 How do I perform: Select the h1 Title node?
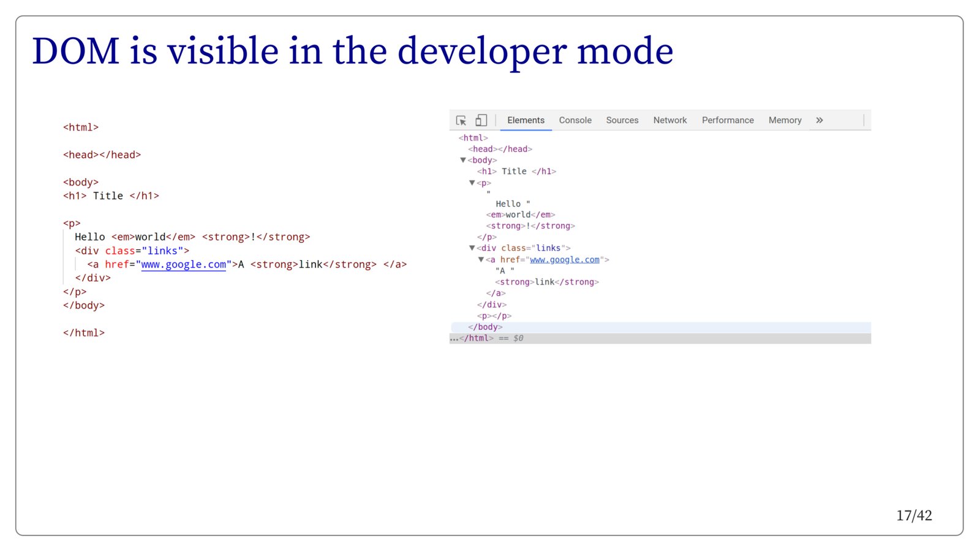click(516, 171)
